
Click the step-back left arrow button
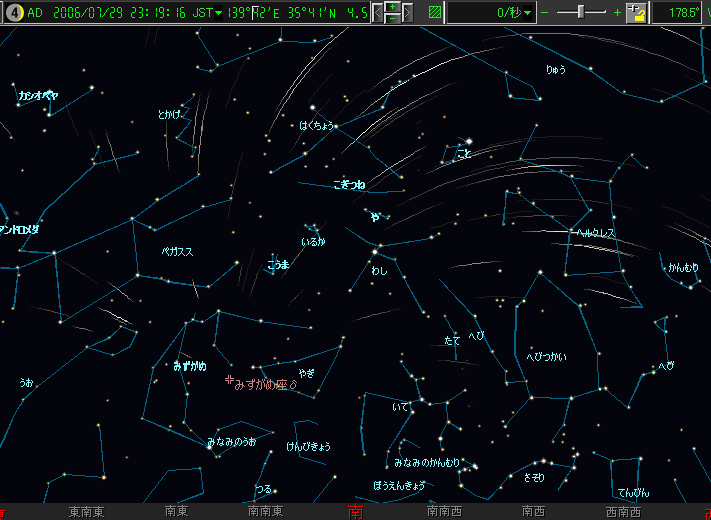pyautogui.click(x=378, y=13)
